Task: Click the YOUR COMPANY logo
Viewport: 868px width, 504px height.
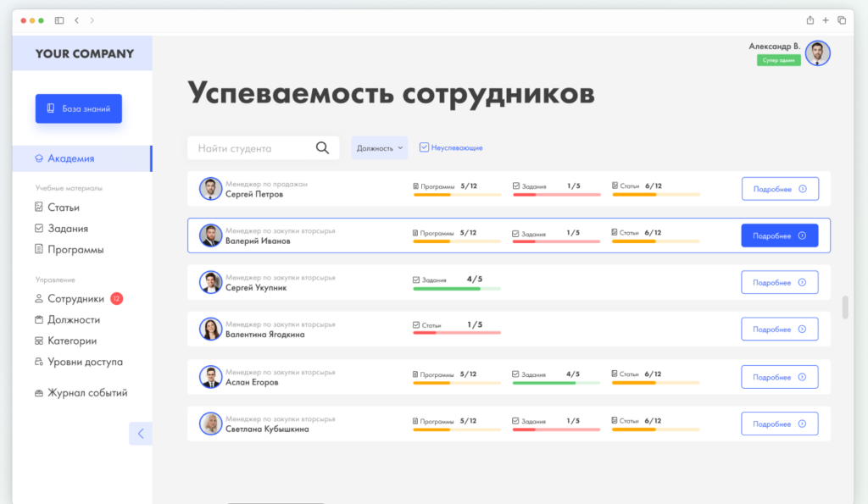Action: click(85, 53)
